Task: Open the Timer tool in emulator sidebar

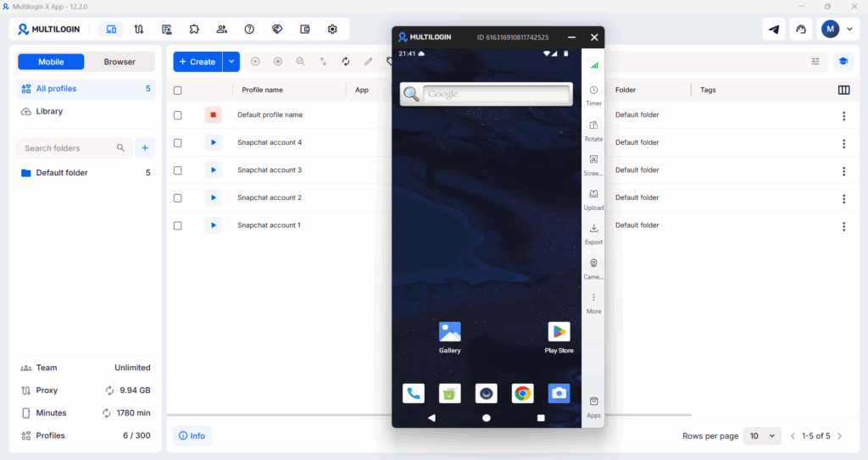Action: click(593, 91)
